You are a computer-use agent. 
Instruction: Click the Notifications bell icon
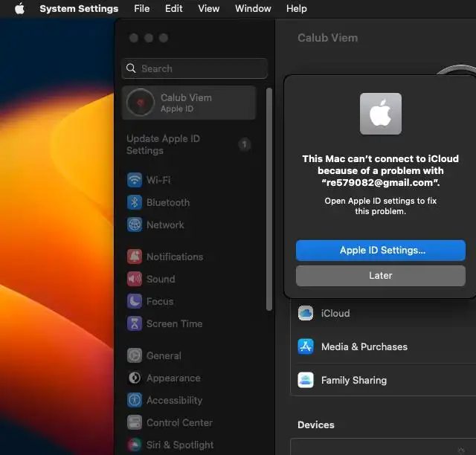click(x=135, y=256)
